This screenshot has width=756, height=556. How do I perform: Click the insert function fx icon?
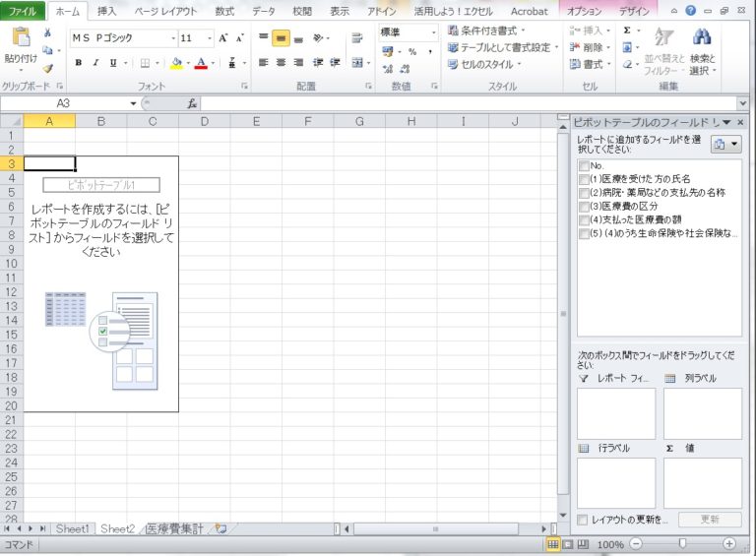click(x=192, y=103)
